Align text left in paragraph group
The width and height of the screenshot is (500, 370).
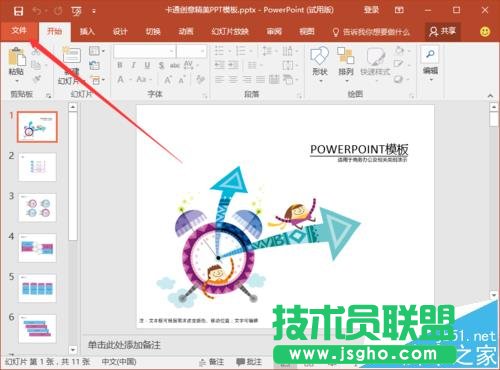(x=219, y=80)
